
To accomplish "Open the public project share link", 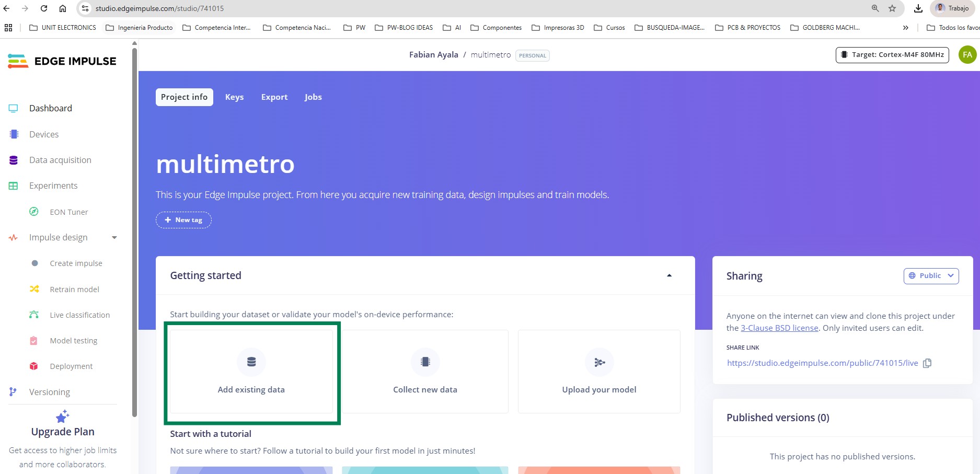I will 822,363.
